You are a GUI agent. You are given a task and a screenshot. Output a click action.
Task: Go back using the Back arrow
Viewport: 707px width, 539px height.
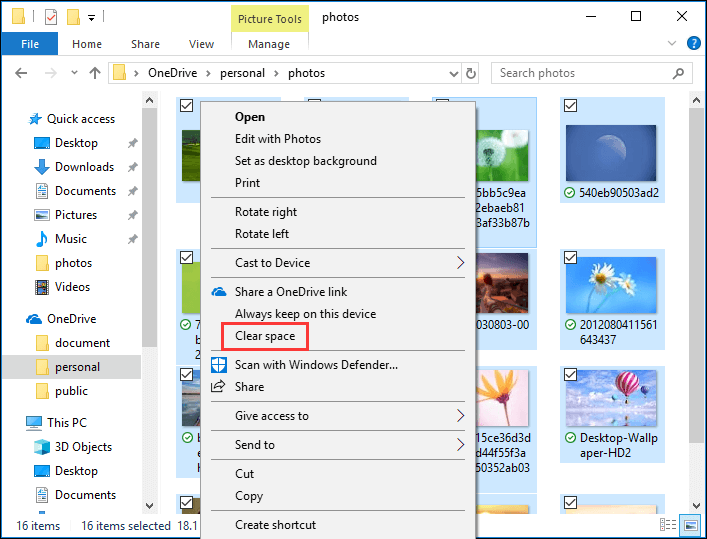[21, 73]
